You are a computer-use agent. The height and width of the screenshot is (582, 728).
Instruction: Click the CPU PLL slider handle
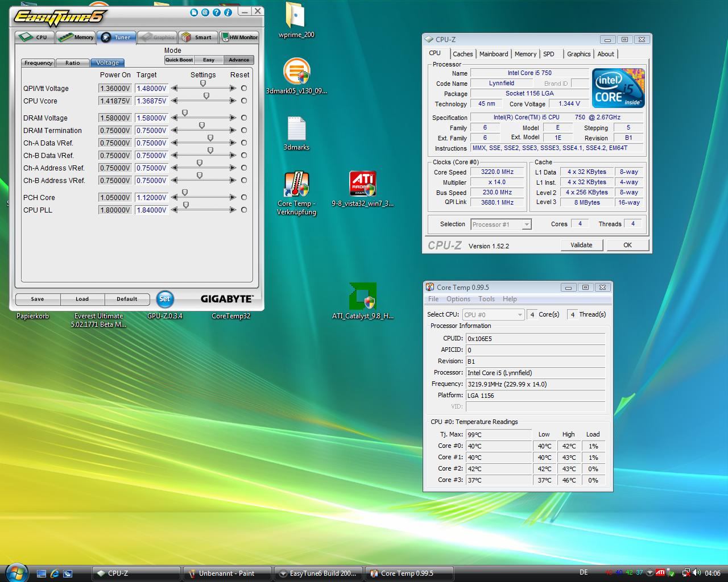(186, 206)
